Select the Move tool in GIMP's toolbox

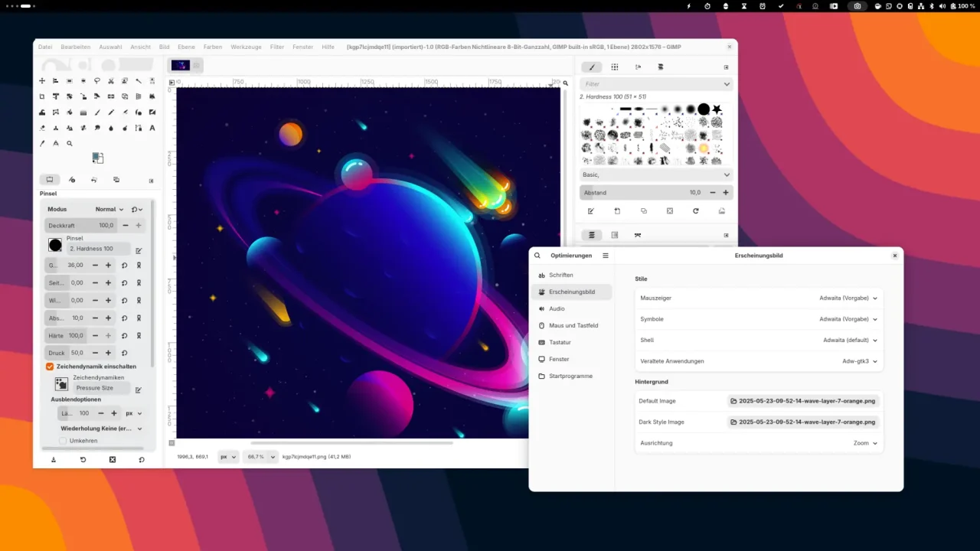[42, 80]
